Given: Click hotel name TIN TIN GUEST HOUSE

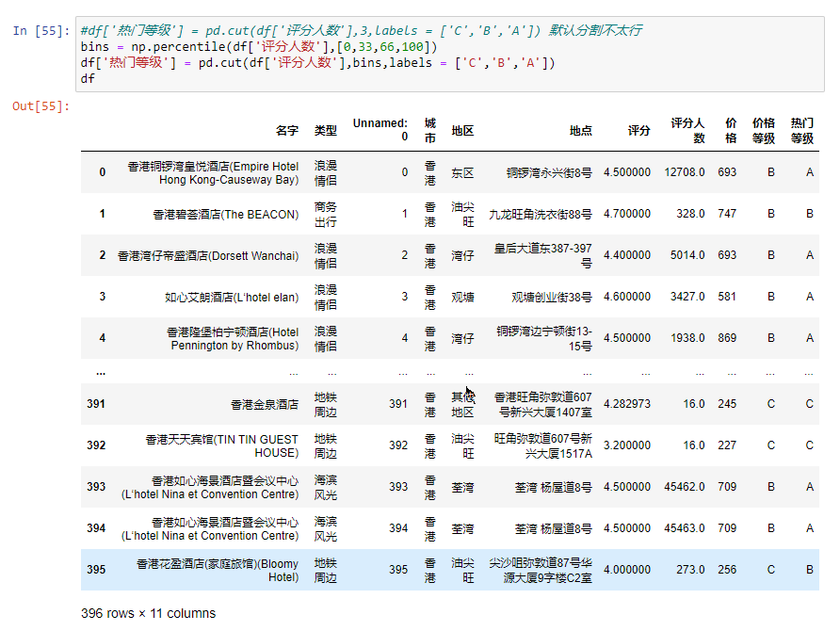Looking at the screenshot, I should point(222,445).
